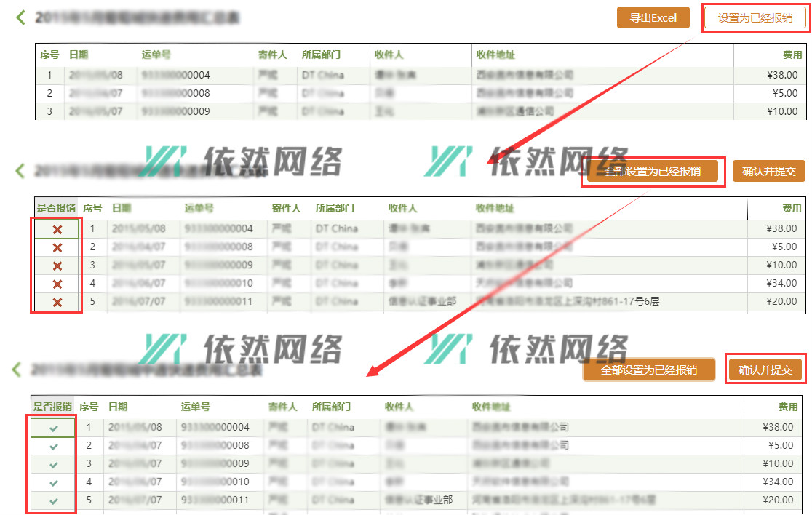Toggle the green checkmark for row 4
The width and height of the screenshot is (812, 515).
53,482
